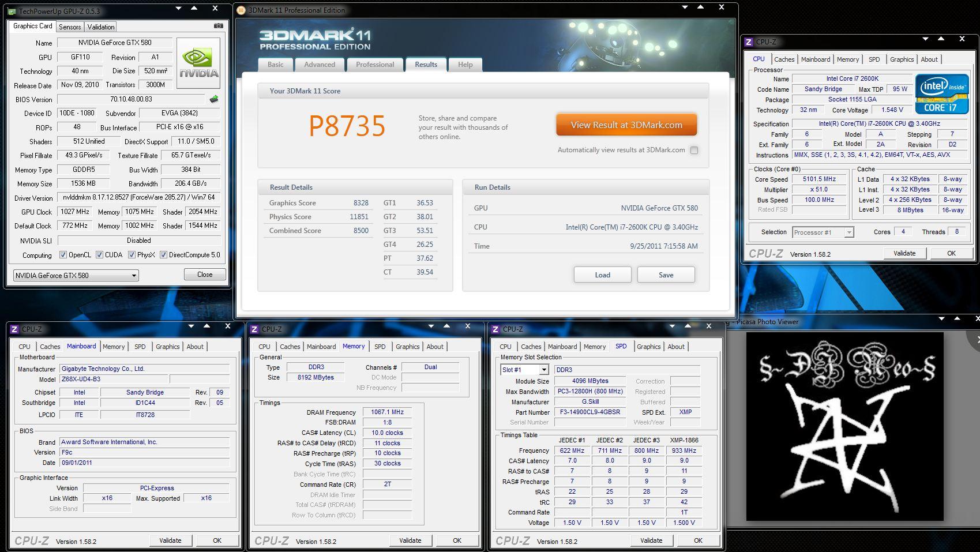Viewport: 980px width, 552px height.
Task: Toggle DirectCompute 5.0 checkbox
Action: coord(163,255)
